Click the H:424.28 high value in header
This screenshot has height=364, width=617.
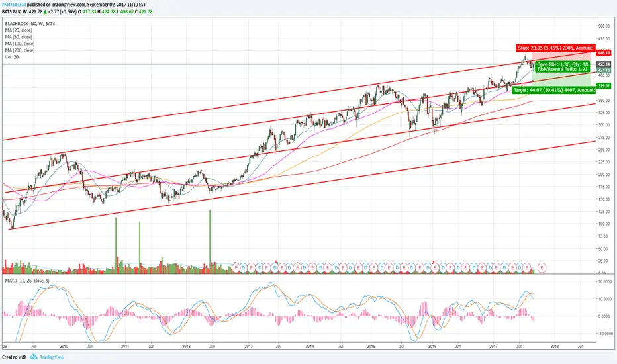[x=106, y=11]
